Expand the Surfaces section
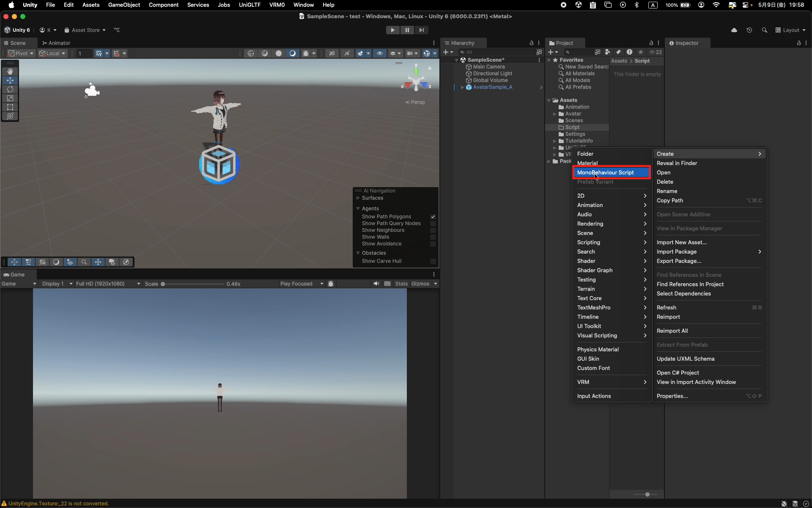 pyautogui.click(x=358, y=198)
